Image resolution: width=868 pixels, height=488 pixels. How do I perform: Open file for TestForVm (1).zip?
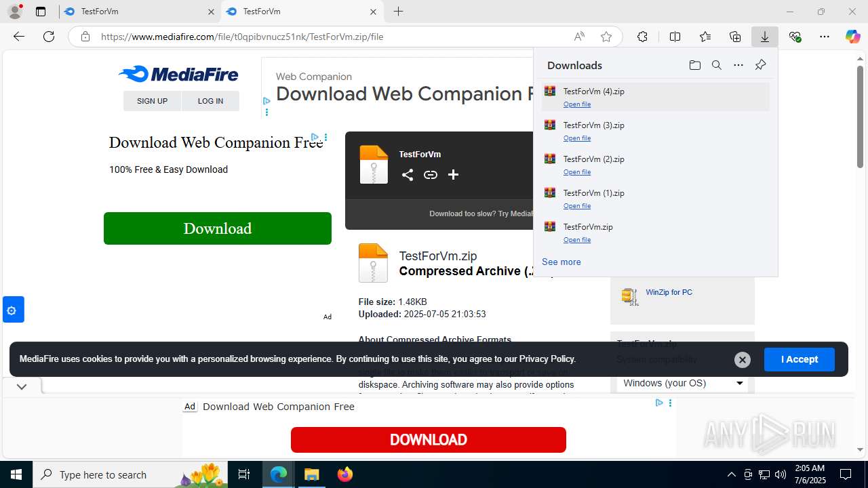pyautogui.click(x=577, y=206)
